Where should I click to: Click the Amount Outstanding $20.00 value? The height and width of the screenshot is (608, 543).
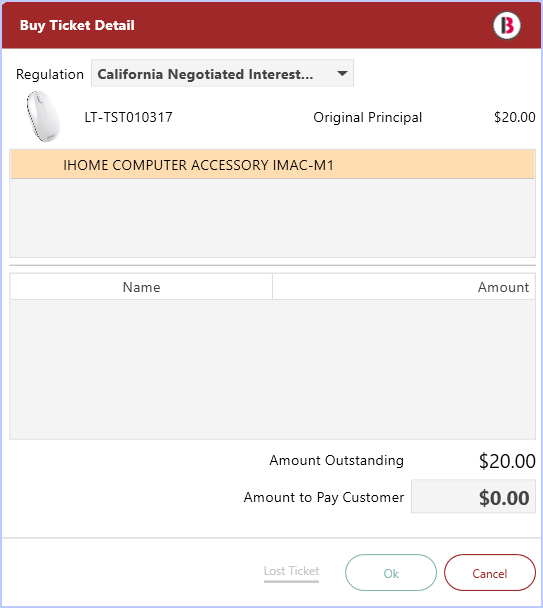pos(507,461)
